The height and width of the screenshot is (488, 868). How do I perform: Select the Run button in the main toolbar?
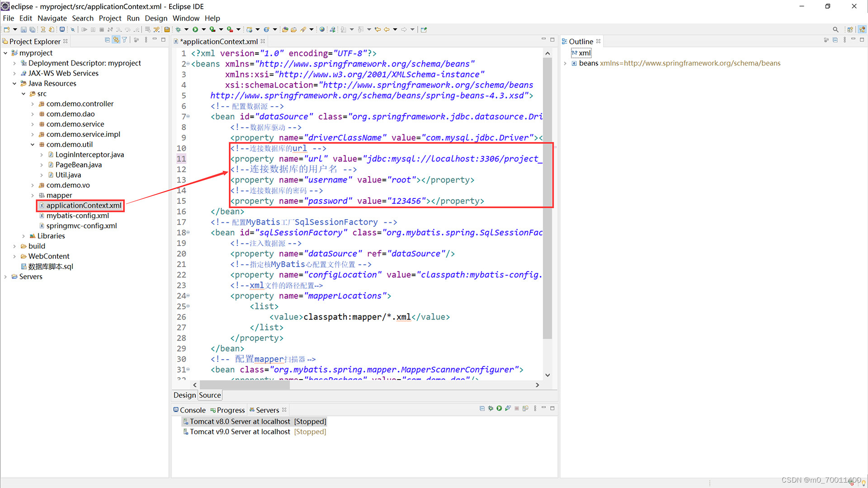(195, 29)
